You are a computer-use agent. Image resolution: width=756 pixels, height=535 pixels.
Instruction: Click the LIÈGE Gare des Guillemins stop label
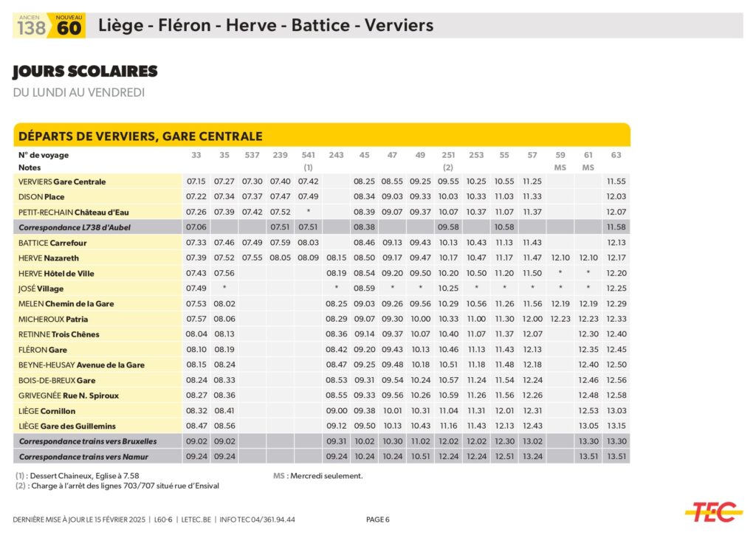click(67, 426)
